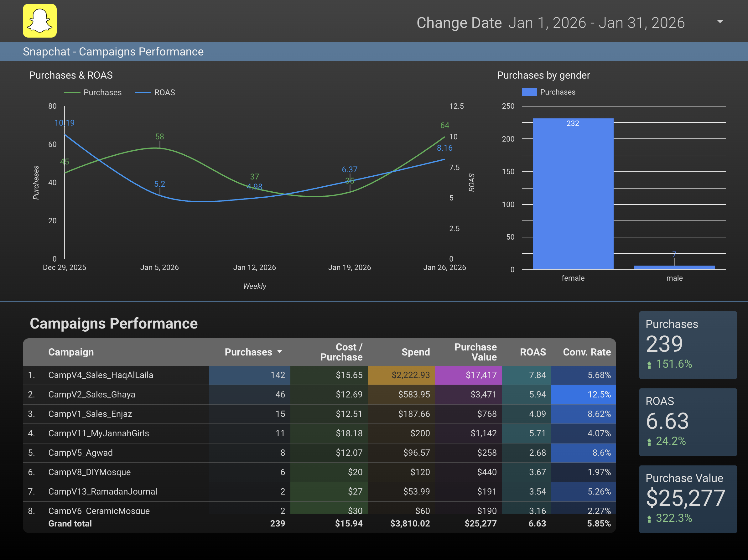Open the Change Date range dropdown arrow

pos(720,22)
